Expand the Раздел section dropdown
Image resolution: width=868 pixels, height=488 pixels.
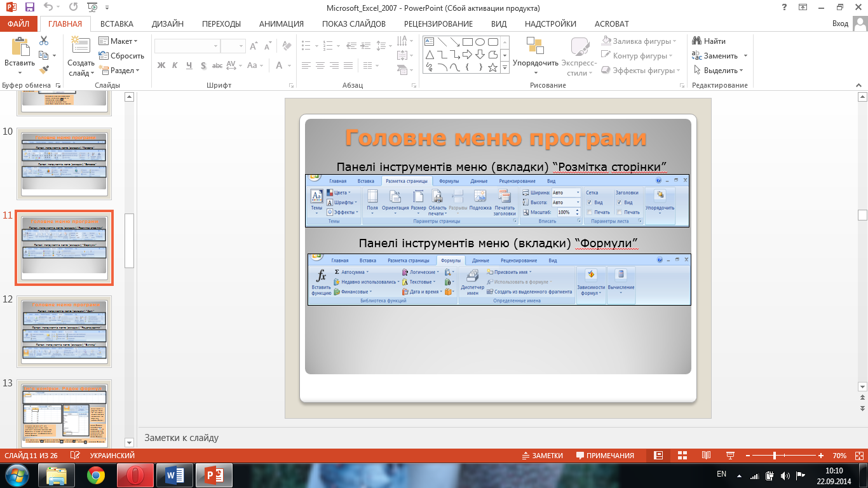point(119,71)
